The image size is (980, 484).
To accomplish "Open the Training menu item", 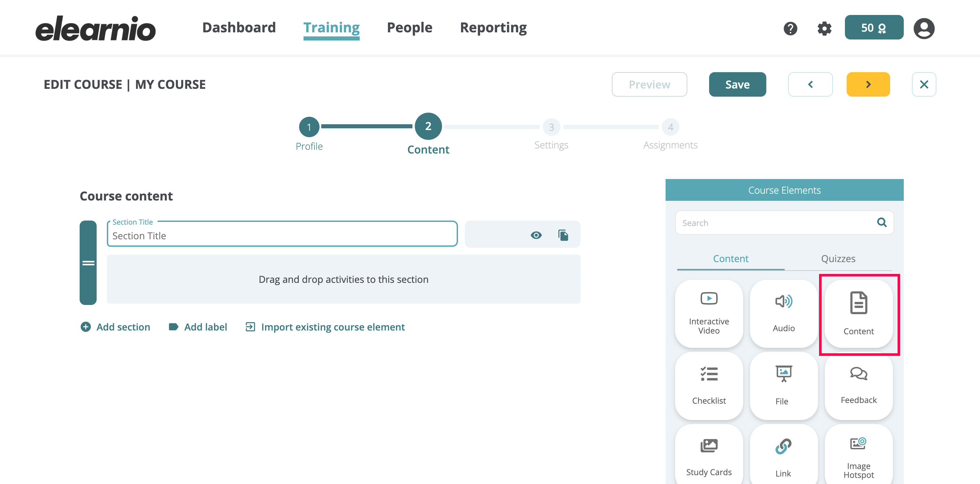I will pyautogui.click(x=331, y=28).
